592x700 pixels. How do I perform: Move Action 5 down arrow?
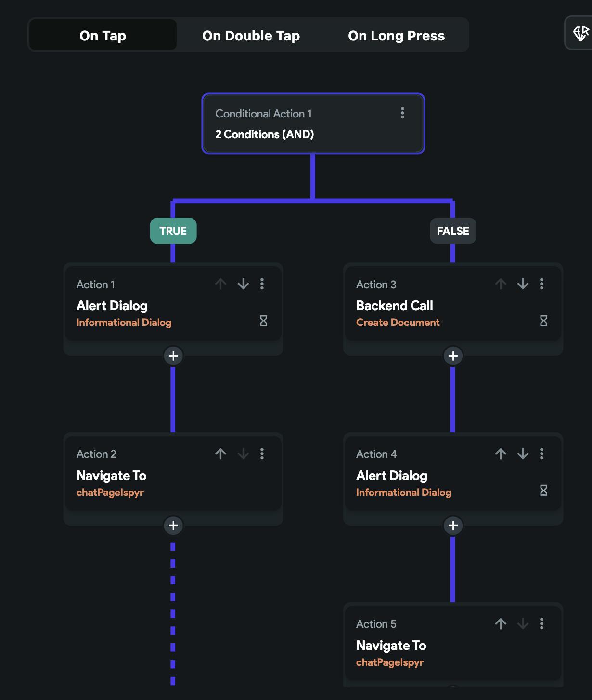pos(523,623)
